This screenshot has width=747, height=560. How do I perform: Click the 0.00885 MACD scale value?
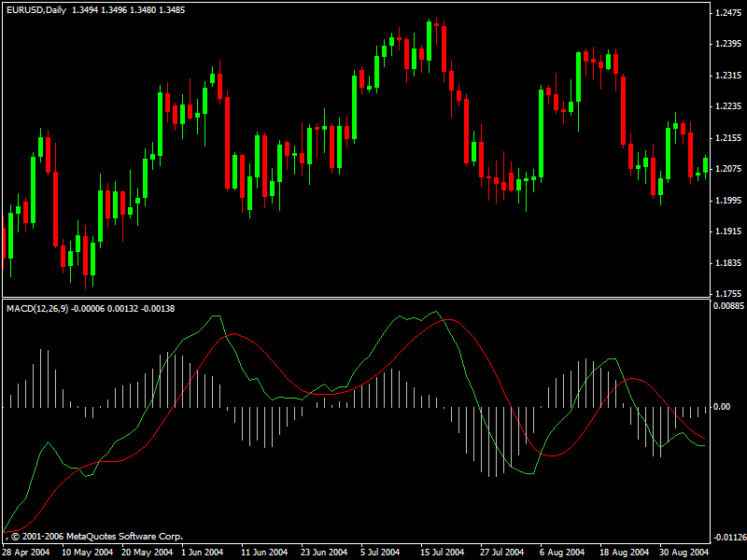pyautogui.click(x=728, y=306)
